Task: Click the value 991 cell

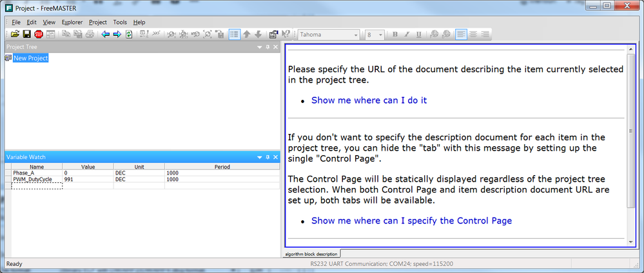Action: (x=88, y=180)
